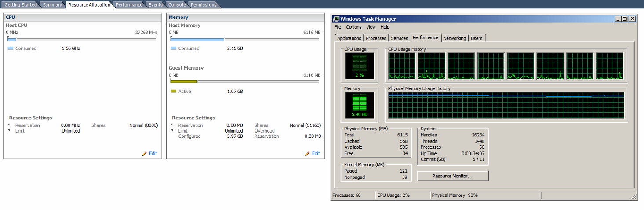The width and height of the screenshot is (644, 210).
Task: Click Physical Memory Total value 6115
Action: (403, 135)
